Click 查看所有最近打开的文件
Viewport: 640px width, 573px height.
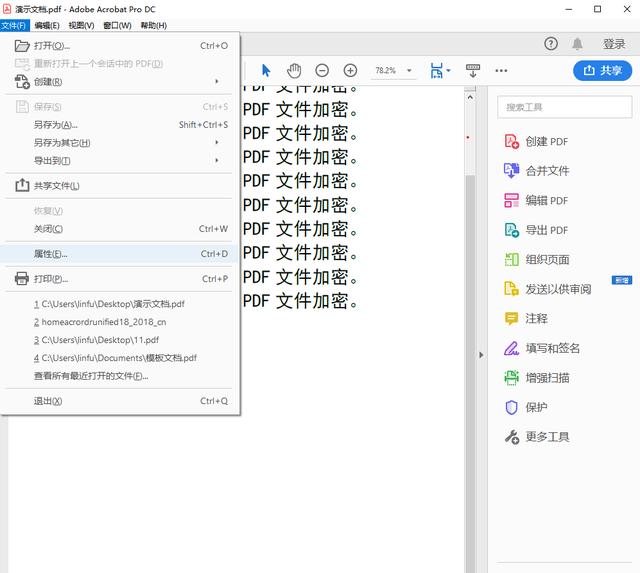91,376
